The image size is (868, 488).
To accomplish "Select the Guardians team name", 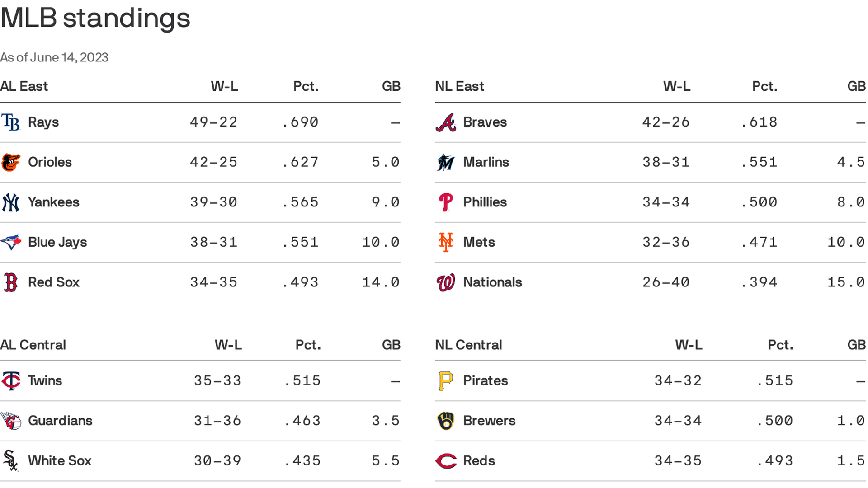I will 60,421.
